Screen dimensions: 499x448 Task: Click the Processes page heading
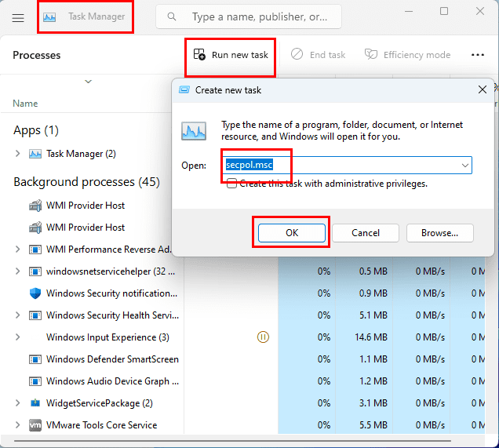tap(37, 55)
